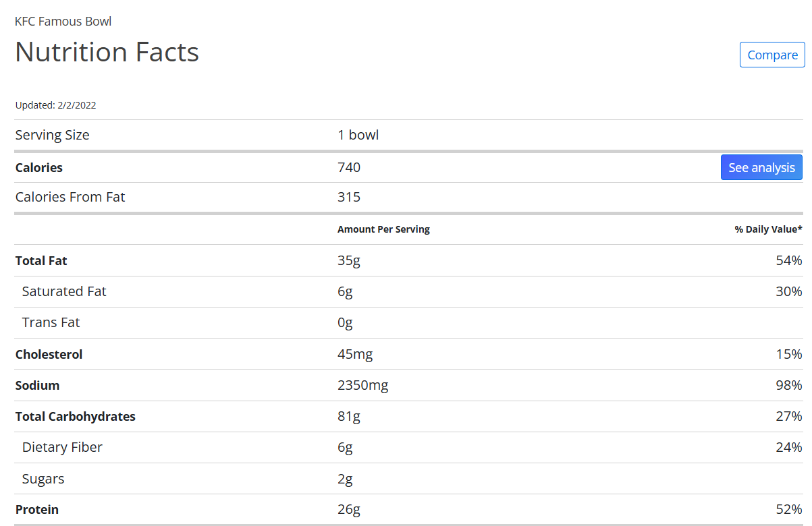Click the 'Serving Size' label

tap(52, 135)
